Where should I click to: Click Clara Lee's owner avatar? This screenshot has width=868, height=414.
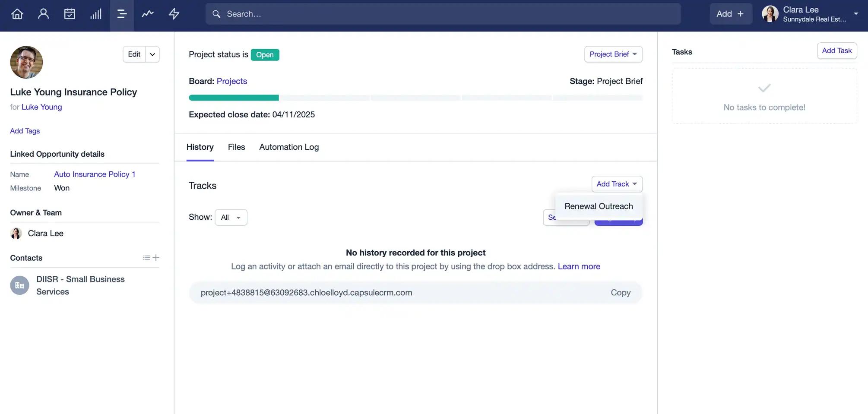pos(16,234)
